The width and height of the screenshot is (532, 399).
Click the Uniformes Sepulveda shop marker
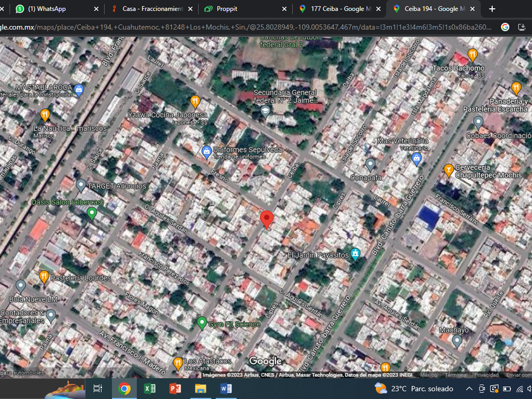(x=206, y=151)
